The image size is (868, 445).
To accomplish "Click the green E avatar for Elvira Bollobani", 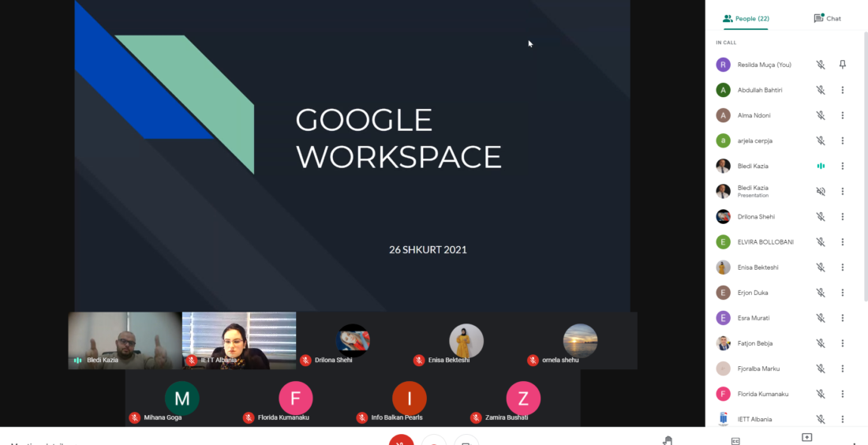I will 723,242.
